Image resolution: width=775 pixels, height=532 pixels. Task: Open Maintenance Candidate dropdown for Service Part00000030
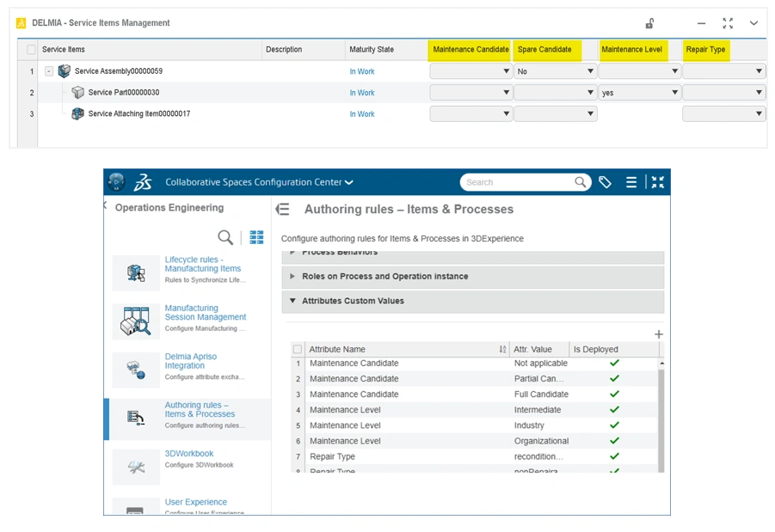tap(471, 92)
